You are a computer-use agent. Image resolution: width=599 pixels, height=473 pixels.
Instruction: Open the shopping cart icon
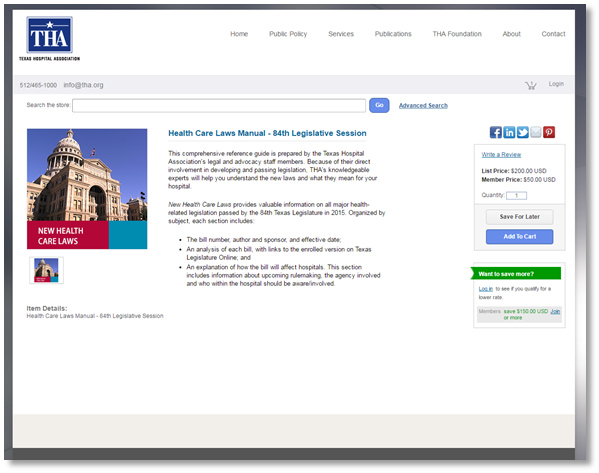coord(531,85)
